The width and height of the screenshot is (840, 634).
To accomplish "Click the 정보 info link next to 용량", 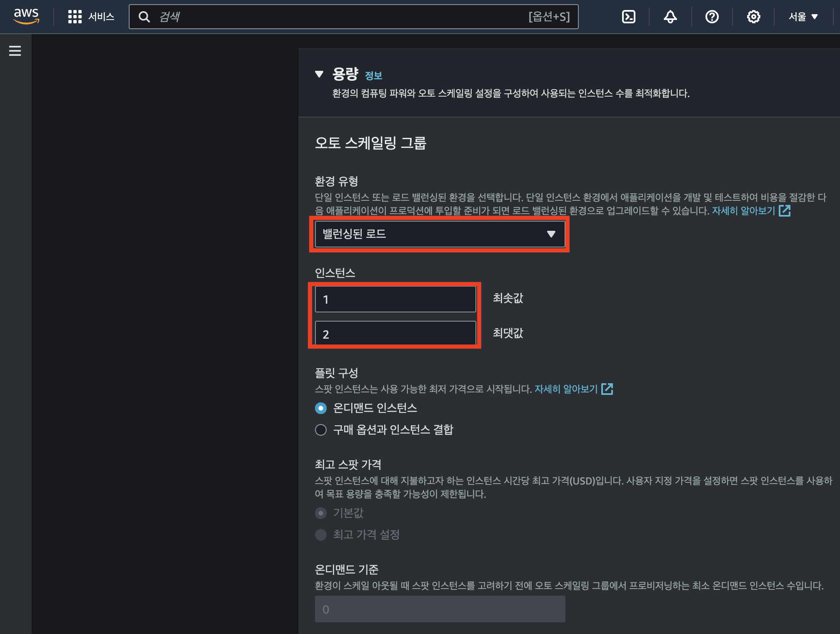I will (x=373, y=76).
